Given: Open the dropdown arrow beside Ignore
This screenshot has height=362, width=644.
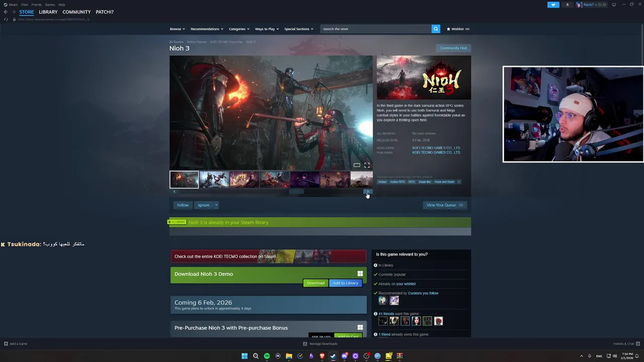Looking at the screenshot, I should [x=216, y=205].
